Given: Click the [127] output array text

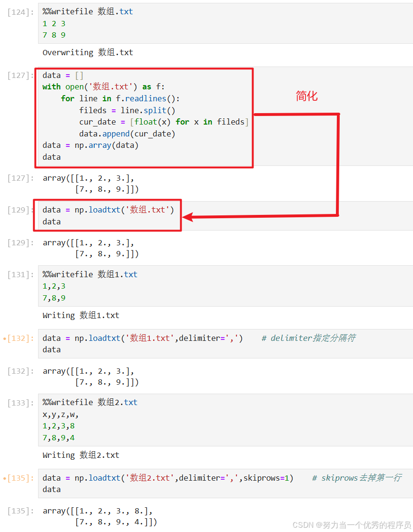Looking at the screenshot, I should pyautogui.click(x=91, y=184).
